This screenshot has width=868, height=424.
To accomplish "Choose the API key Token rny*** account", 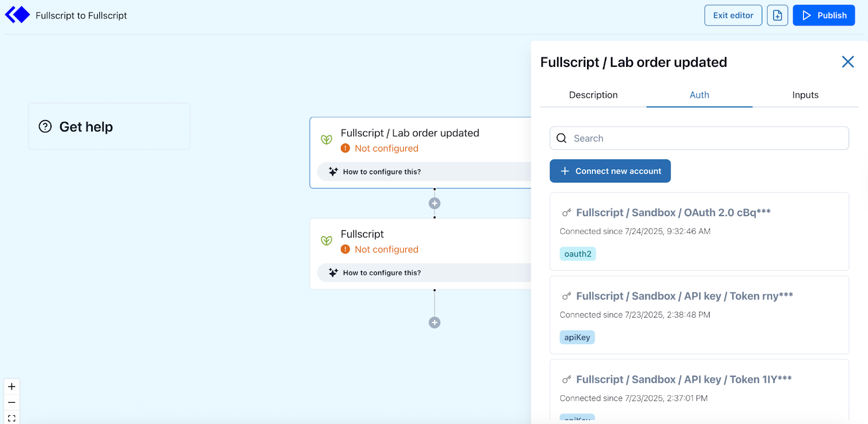I will coord(699,315).
